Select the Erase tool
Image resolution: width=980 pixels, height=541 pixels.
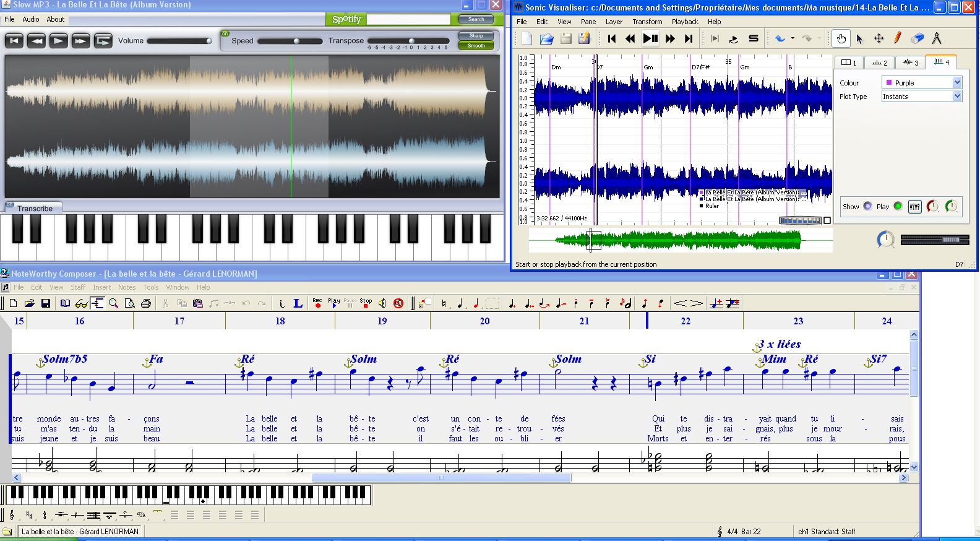point(918,39)
